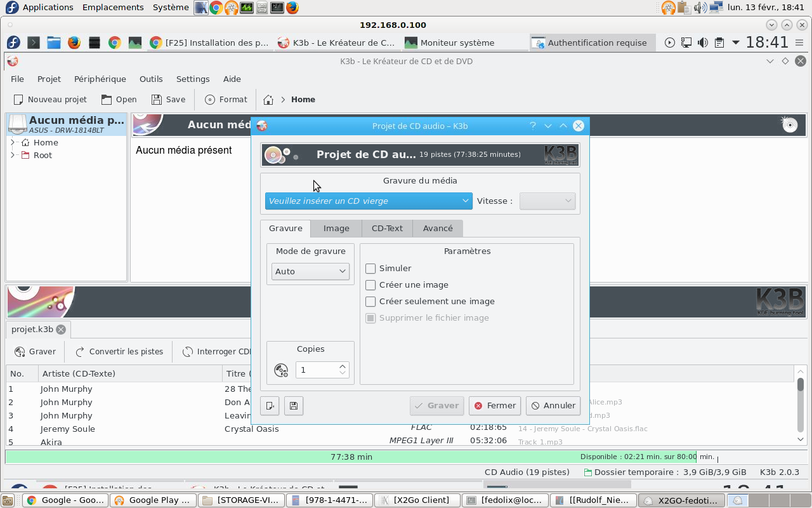Viewport: 812px width, 508px height.
Task: Click the help question mark in dialog title
Action: coord(533,126)
